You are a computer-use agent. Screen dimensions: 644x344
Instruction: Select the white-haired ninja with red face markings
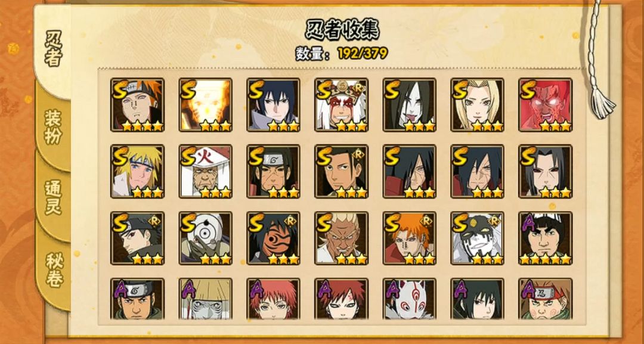tap(341, 105)
